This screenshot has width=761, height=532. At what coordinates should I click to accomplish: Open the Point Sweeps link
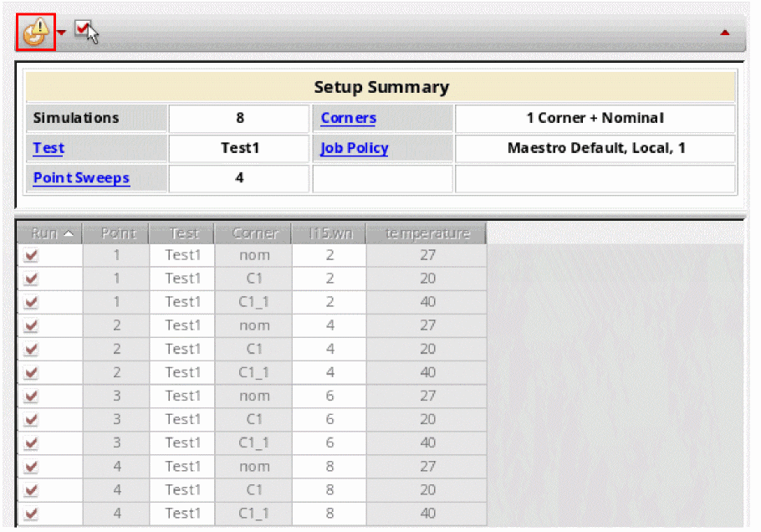pyautogui.click(x=81, y=178)
